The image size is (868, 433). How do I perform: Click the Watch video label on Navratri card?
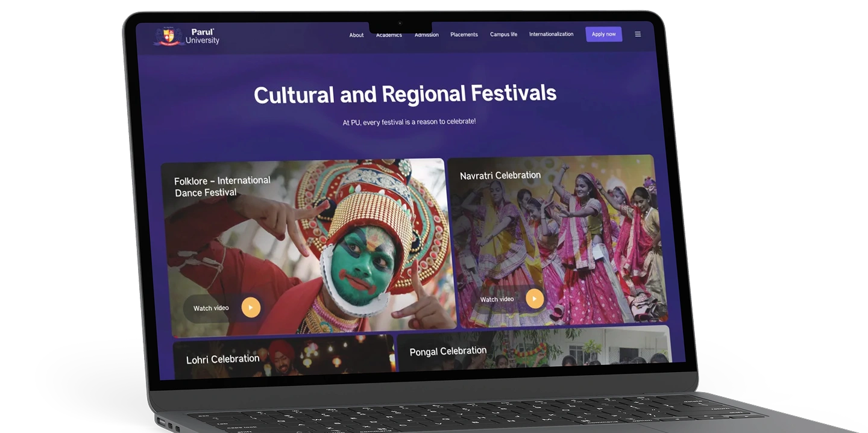coord(497,299)
